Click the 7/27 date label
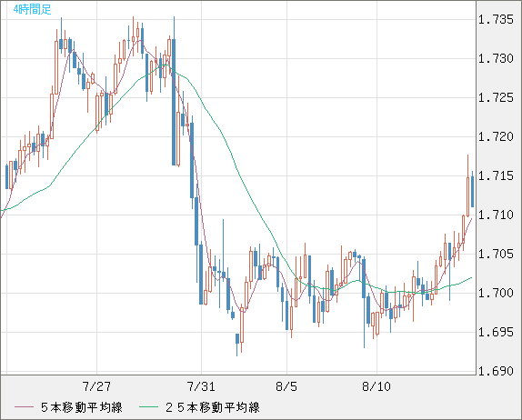 (x=96, y=386)
